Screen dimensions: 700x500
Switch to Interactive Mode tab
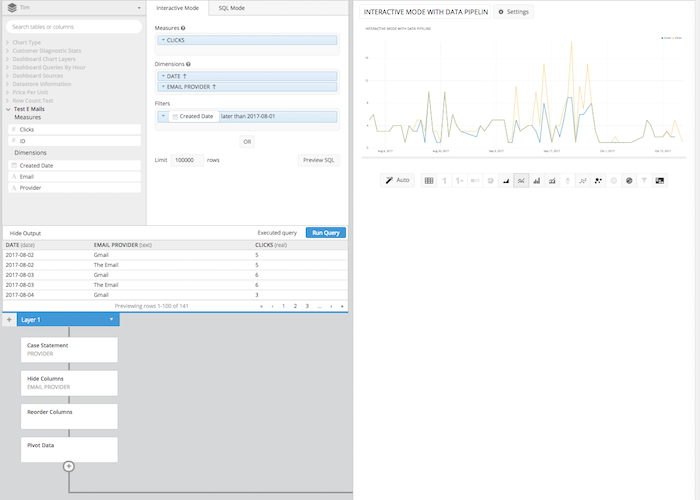(x=178, y=8)
